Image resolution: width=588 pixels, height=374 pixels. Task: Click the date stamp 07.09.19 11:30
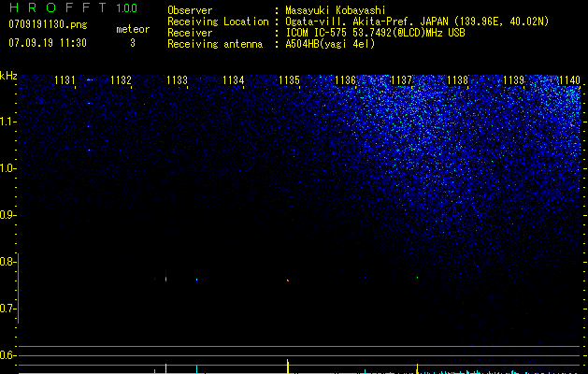coord(48,43)
